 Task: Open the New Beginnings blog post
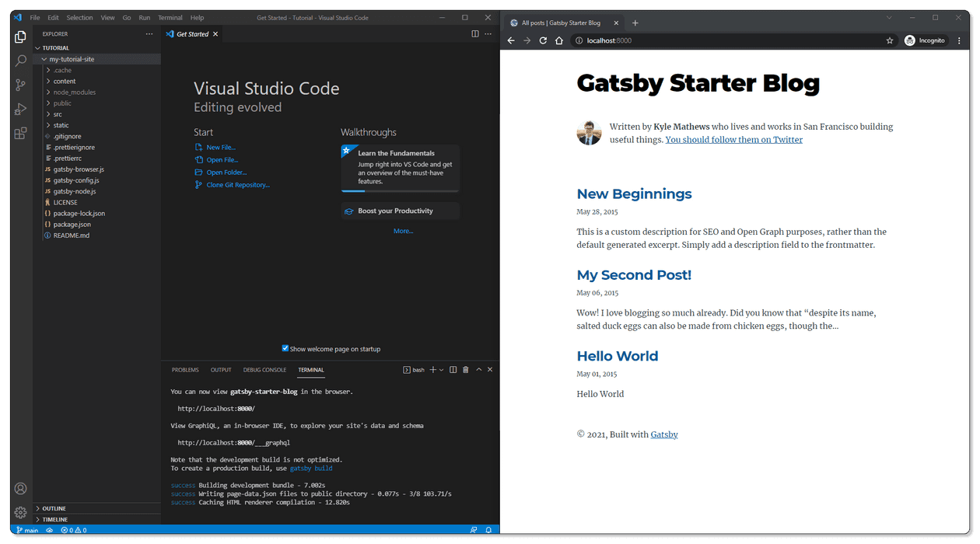[634, 194]
